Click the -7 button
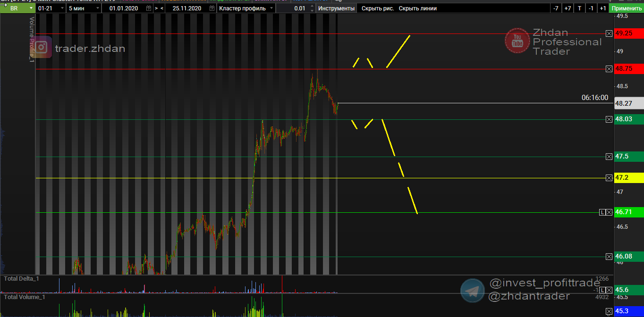Image resolution: width=644 pixels, height=317 pixels. click(556, 8)
